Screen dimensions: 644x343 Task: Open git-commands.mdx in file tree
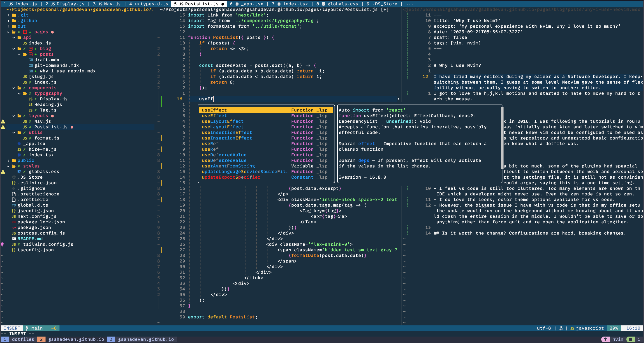click(56, 65)
